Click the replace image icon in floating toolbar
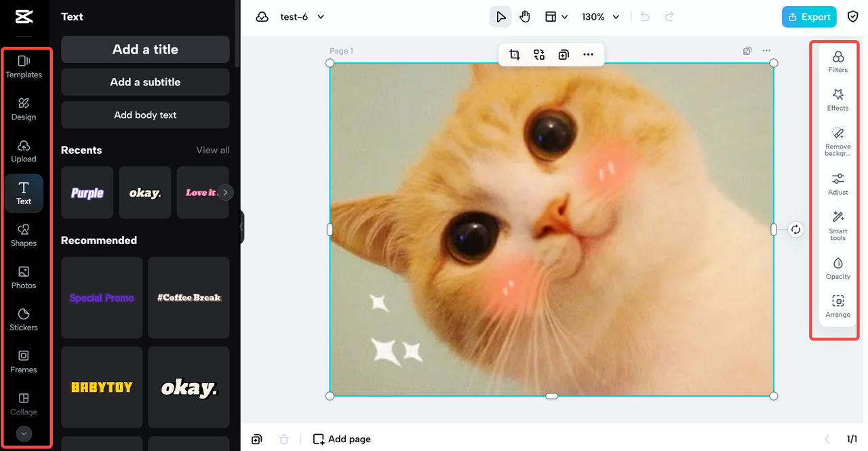 click(539, 55)
